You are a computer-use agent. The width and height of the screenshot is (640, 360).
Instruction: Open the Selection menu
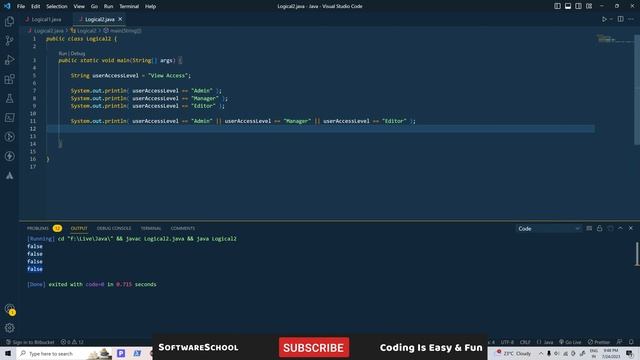[x=57, y=6]
